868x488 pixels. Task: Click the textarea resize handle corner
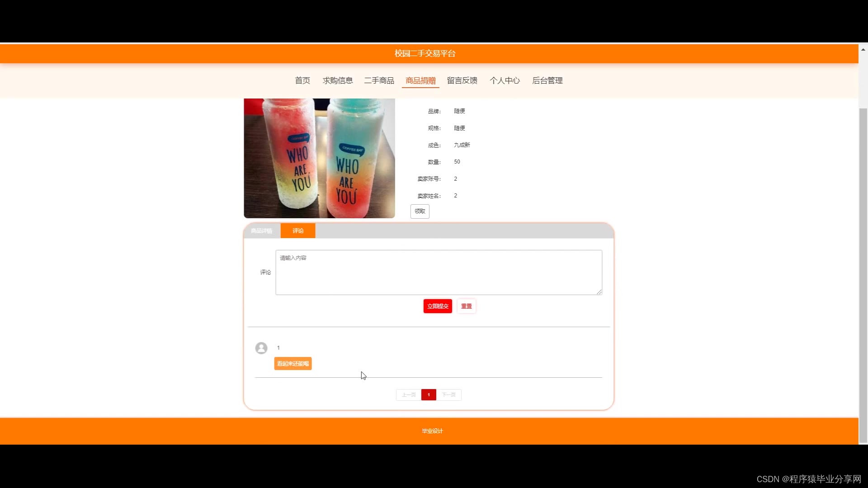coord(599,292)
